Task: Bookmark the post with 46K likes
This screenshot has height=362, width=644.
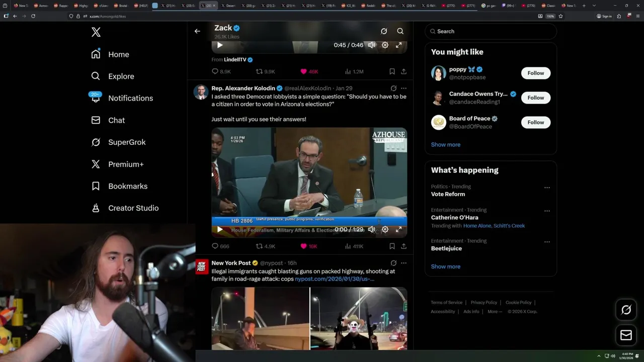Action: 392,72
